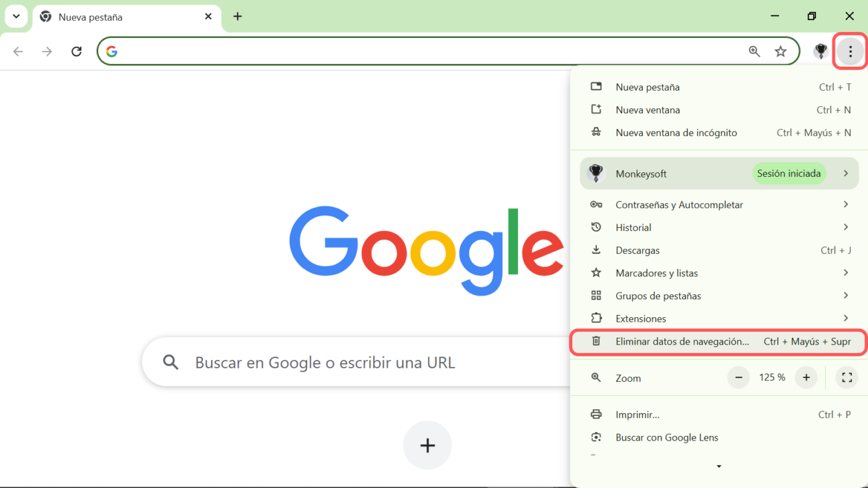Click the Ctrl + T shortcut text

pyautogui.click(x=835, y=87)
